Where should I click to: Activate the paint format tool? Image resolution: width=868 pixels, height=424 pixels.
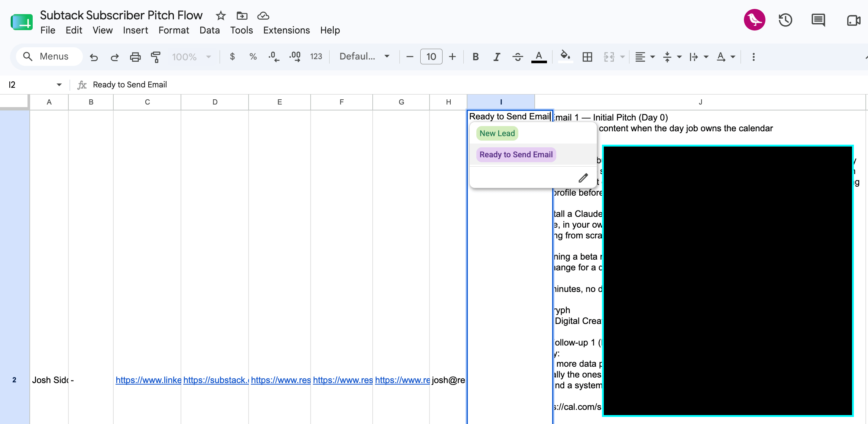click(x=156, y=57)
